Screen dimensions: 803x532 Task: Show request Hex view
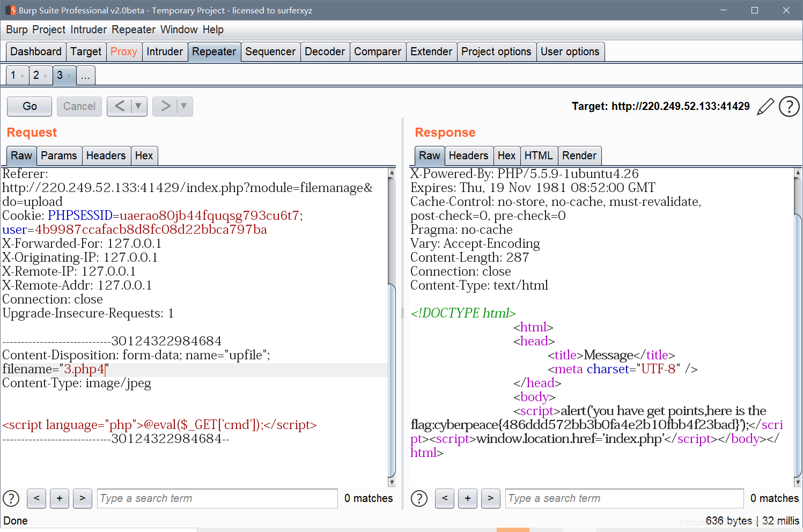click(x=144, y=156)
